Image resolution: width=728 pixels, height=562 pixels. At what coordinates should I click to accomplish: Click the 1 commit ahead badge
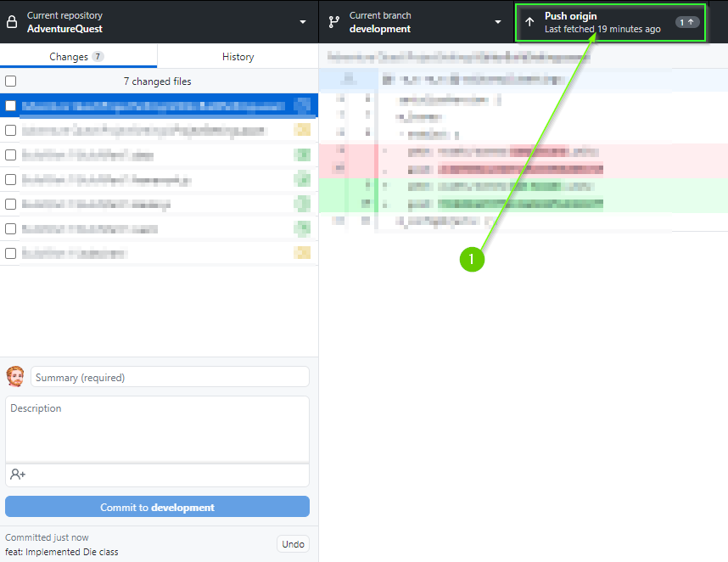pos(687,22)
